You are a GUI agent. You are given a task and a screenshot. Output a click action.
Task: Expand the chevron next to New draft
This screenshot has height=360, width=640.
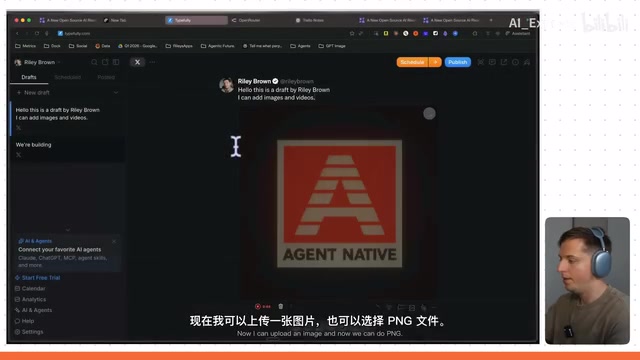click(x=116, y=93)
